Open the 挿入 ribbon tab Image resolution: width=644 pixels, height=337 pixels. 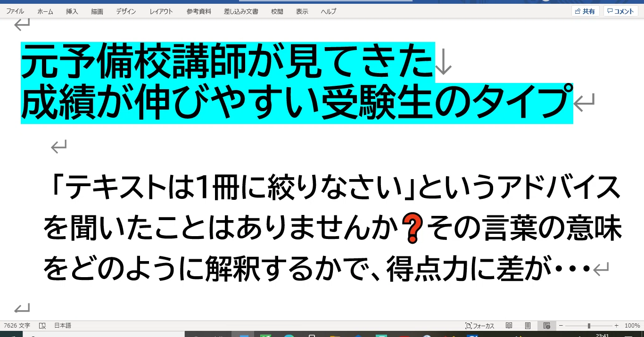72,11
